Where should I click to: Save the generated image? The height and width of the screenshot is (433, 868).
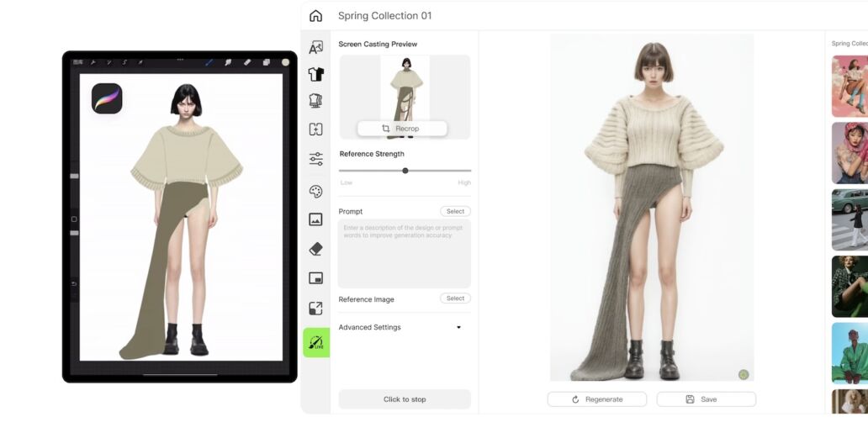[706, 399]
